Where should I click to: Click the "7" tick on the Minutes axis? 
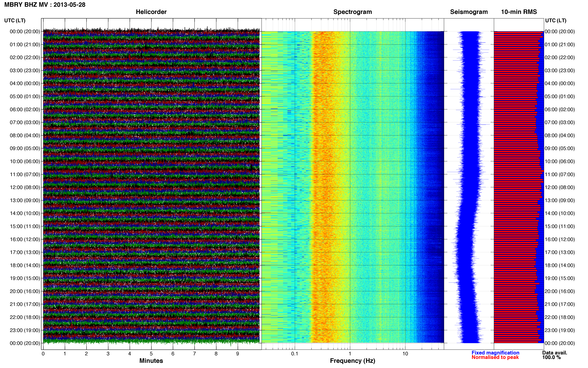(195, 354)
